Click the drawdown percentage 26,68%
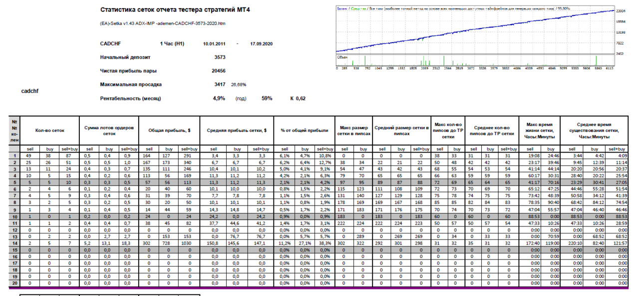 [x=238, y=85]
